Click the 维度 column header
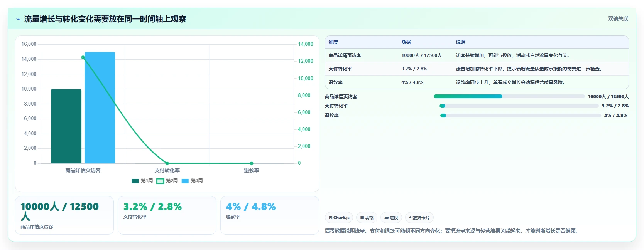The width and height of the screenshot is (644, 250). (x=333, y=42)
